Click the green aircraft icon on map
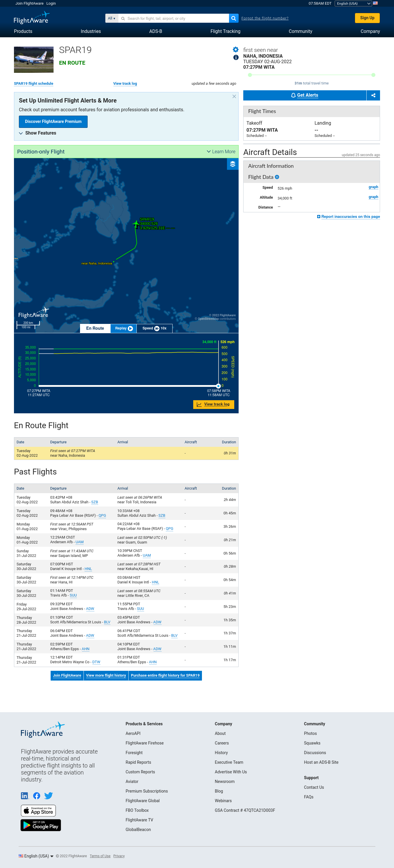Screen dimensions: 394x868 pyautogui.click(x=136, y=223)
